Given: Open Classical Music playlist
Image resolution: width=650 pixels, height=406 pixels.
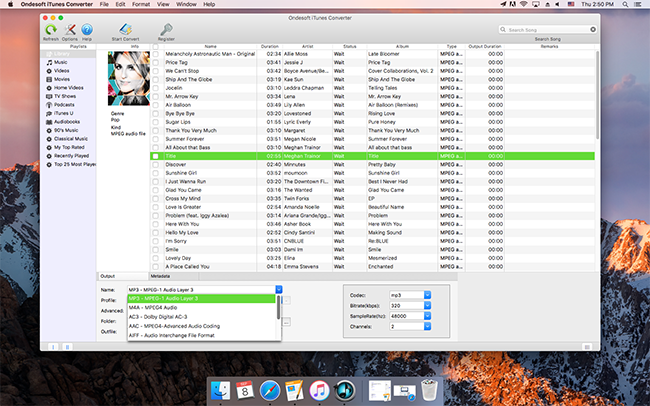Looking at the screenshot, I should click(70, 139).
